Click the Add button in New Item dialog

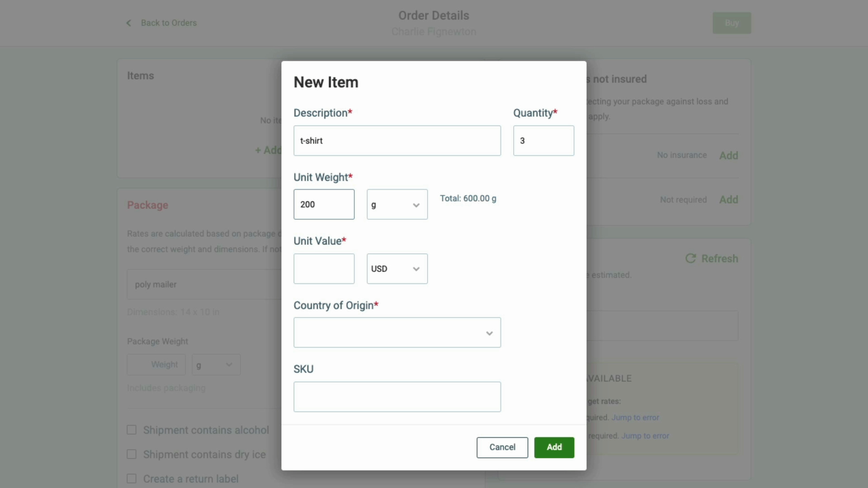pos(554,447)
